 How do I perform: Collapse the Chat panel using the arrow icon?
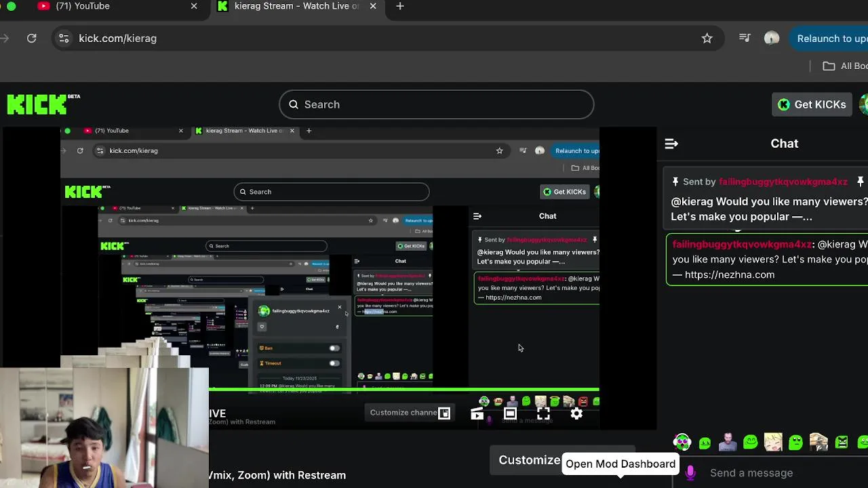[671, 144]
